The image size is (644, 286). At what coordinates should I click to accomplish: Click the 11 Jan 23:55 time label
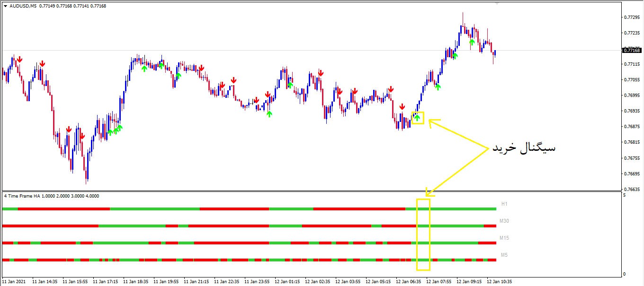(x=257, y=281)
